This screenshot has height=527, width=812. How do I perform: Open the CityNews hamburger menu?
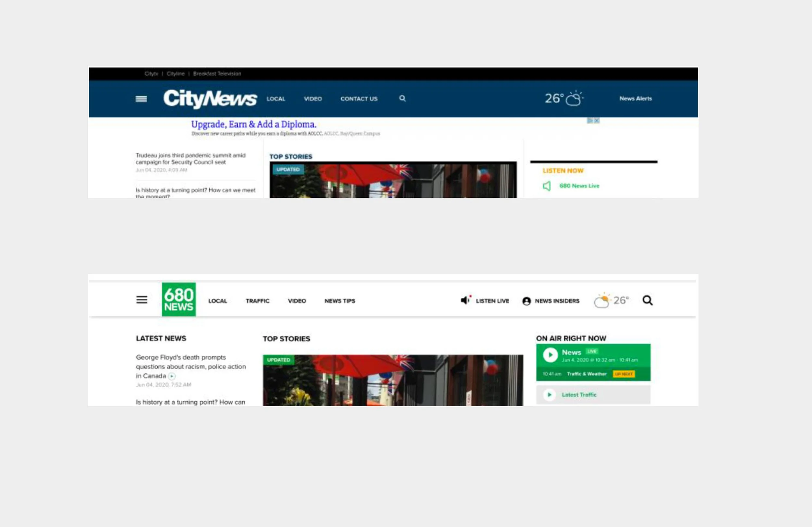click(141, 99)
